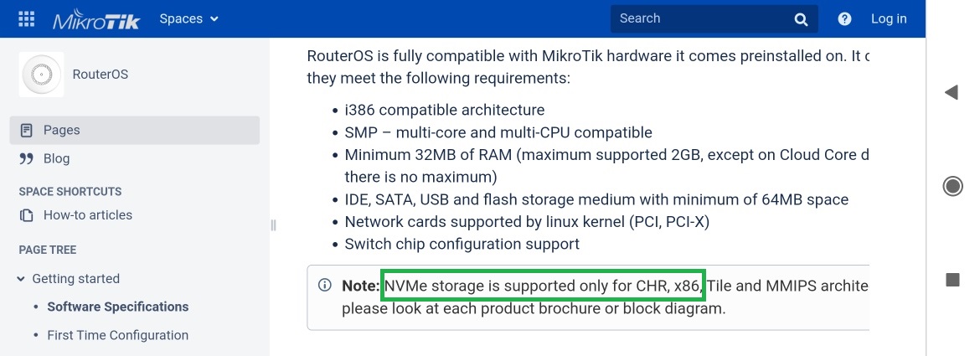Open the app switcher grid icon

[x=26, y=18]
